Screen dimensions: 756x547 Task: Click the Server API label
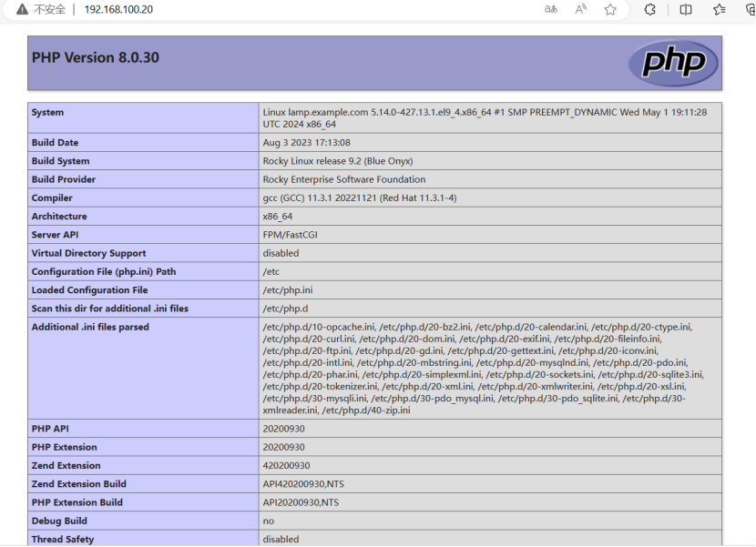[55, 235]
